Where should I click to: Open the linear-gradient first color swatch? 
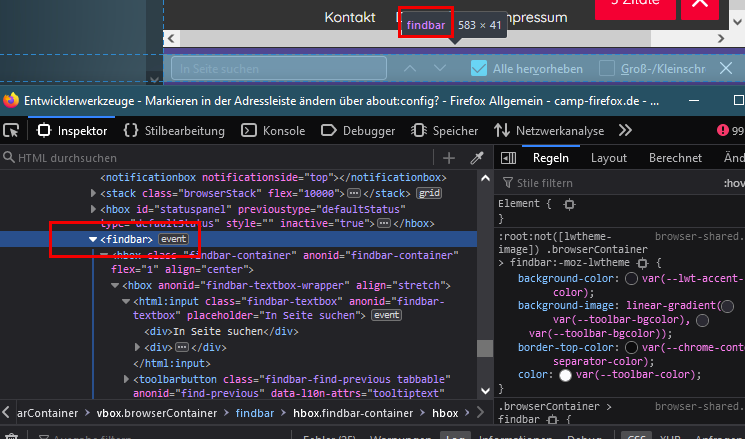[x=727, y=306]
